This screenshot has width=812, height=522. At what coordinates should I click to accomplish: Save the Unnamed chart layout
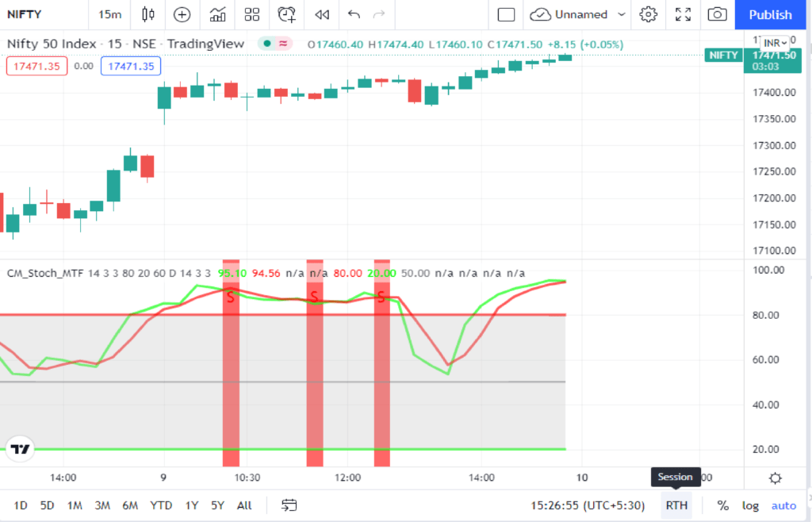[x=569, y=14]
